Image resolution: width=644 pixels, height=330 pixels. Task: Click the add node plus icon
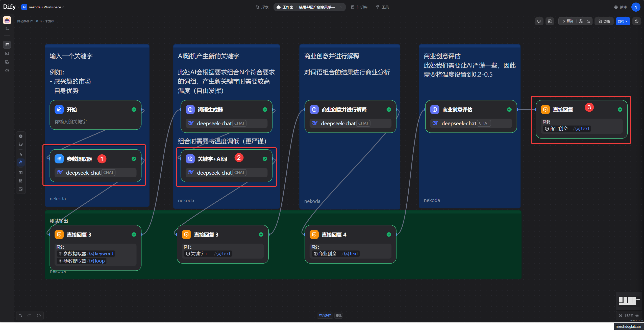(21, 136)
